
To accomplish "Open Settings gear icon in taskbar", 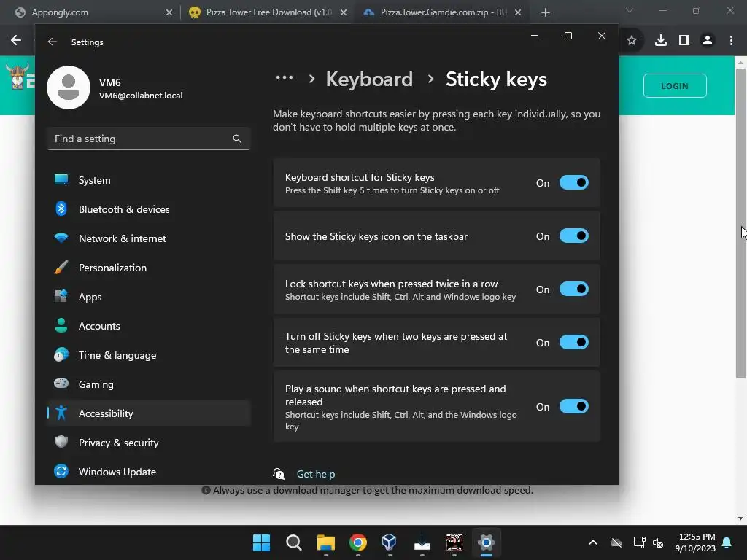I will click(487, 542).
